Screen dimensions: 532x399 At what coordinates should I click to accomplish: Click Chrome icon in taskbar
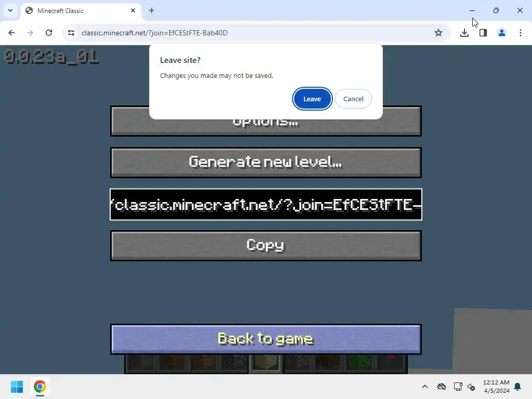point(39,387)
